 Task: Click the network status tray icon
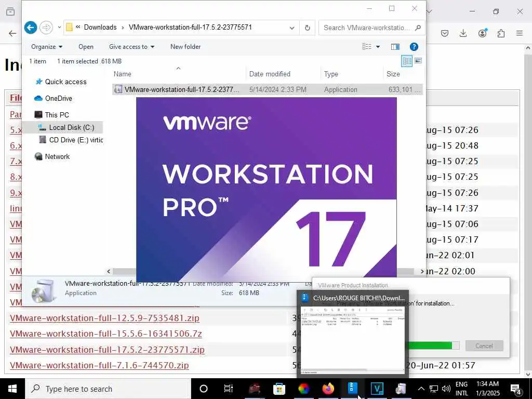pyautogui.click(x=434, y=389)
